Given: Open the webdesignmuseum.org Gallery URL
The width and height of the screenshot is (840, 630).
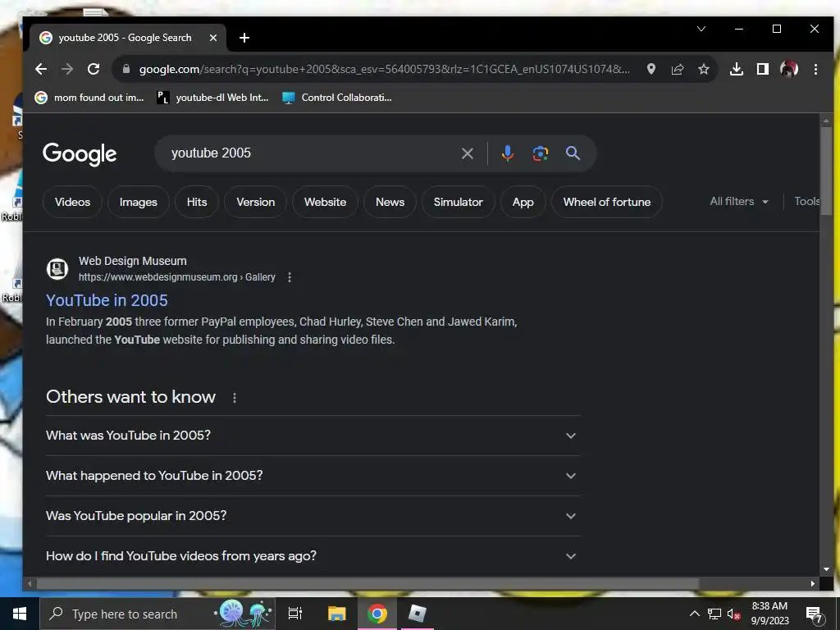Looking at the screenshot, I should (177, 277).
